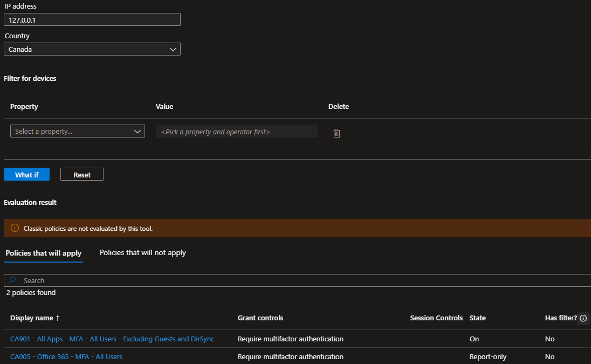Click Require multifactor authentication for CA901
The width and height of the screenshot is (591, 364).
point(290,339)
